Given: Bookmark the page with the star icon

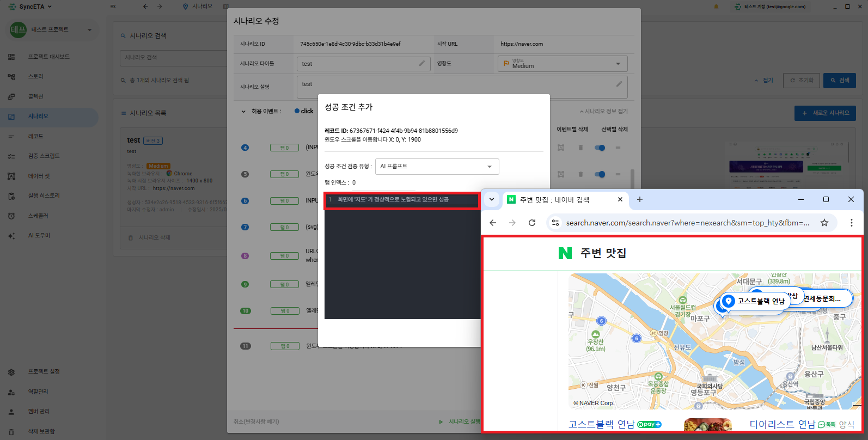Looking at the screenshot, I should [824, 223].
